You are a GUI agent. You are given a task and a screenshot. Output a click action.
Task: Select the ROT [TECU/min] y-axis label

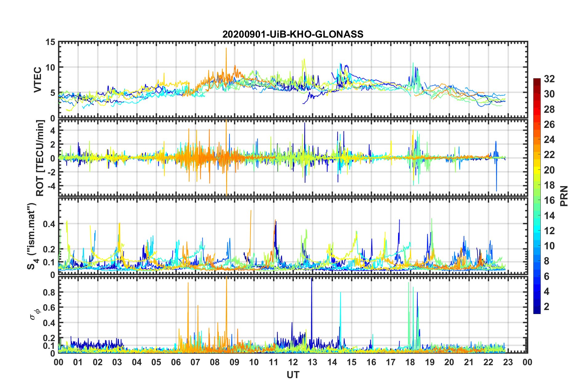coord(40,158)
